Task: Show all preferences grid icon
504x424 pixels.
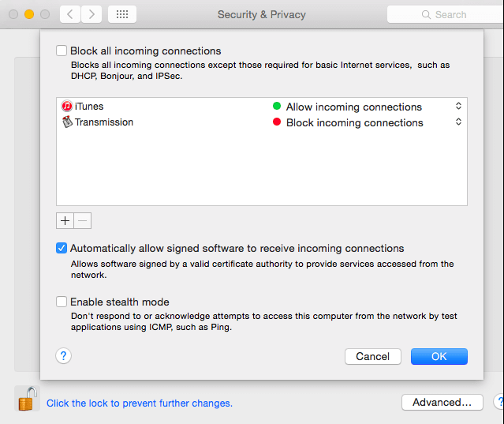Action: coord(122,14)
